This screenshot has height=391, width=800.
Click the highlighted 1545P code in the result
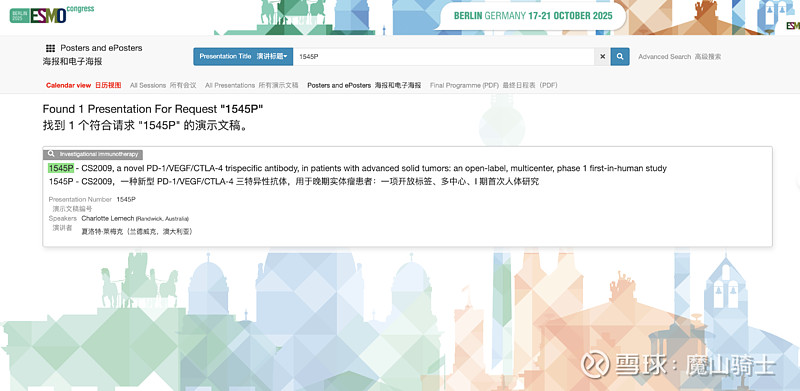[x=61, y=168]
